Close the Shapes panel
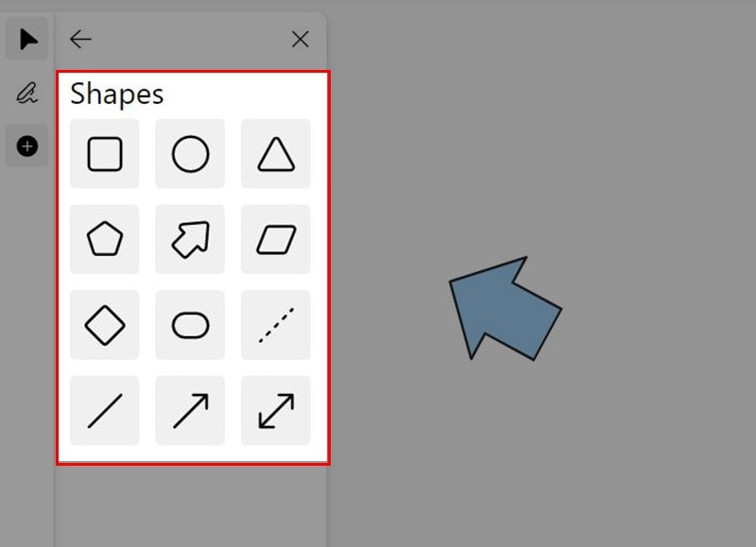The image size is (756, 547). coord(300,39)
